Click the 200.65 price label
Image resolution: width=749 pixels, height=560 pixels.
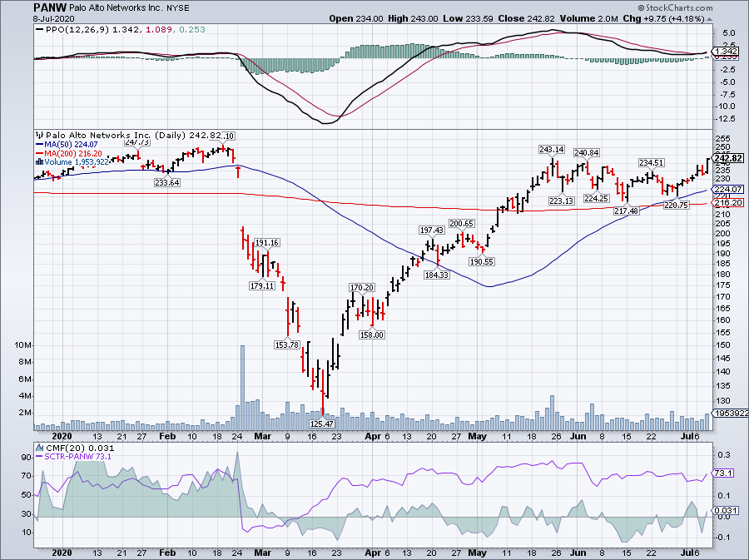click(462, 224)
